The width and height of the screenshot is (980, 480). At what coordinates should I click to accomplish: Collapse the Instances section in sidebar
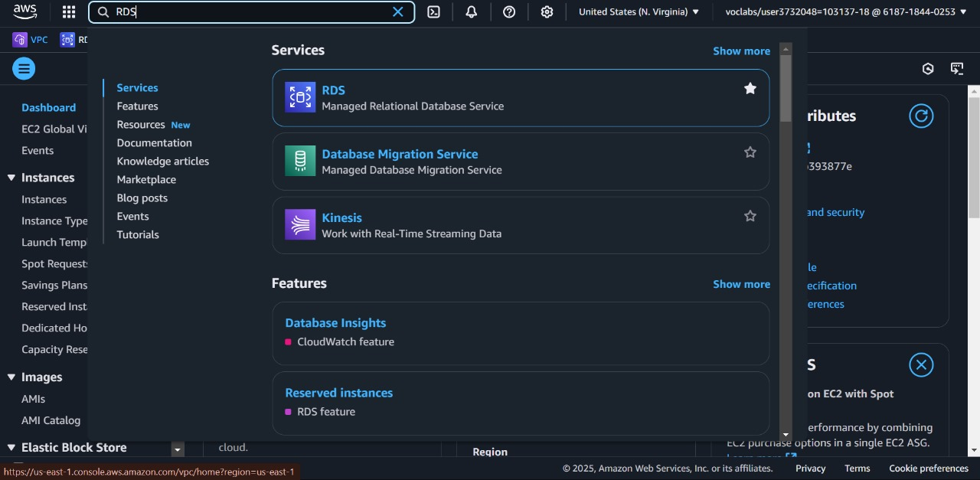point(11,178)
